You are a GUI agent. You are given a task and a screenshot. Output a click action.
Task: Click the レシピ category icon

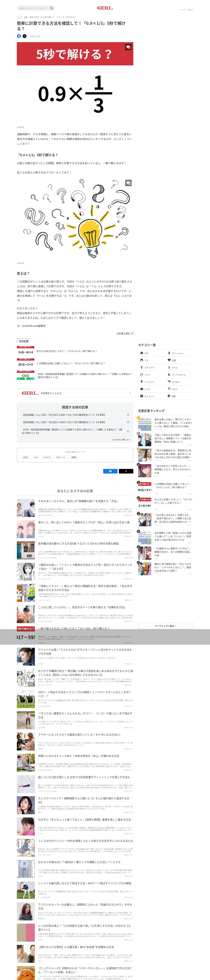(x=142, y=389)
